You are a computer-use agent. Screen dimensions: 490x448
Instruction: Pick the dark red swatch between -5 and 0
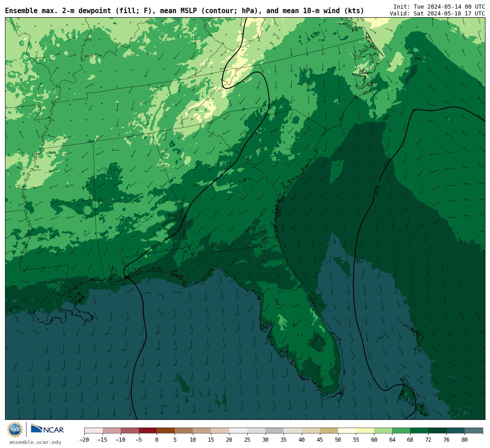click(148, 431)
